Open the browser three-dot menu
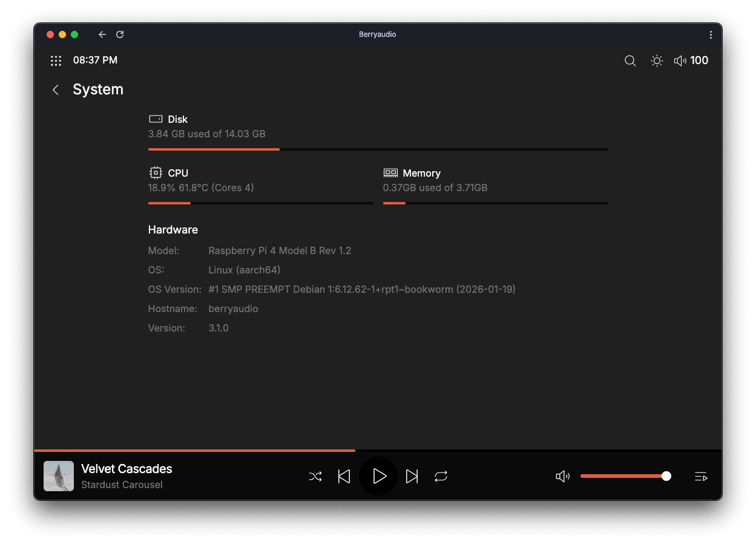 click(x=711, y=34)
